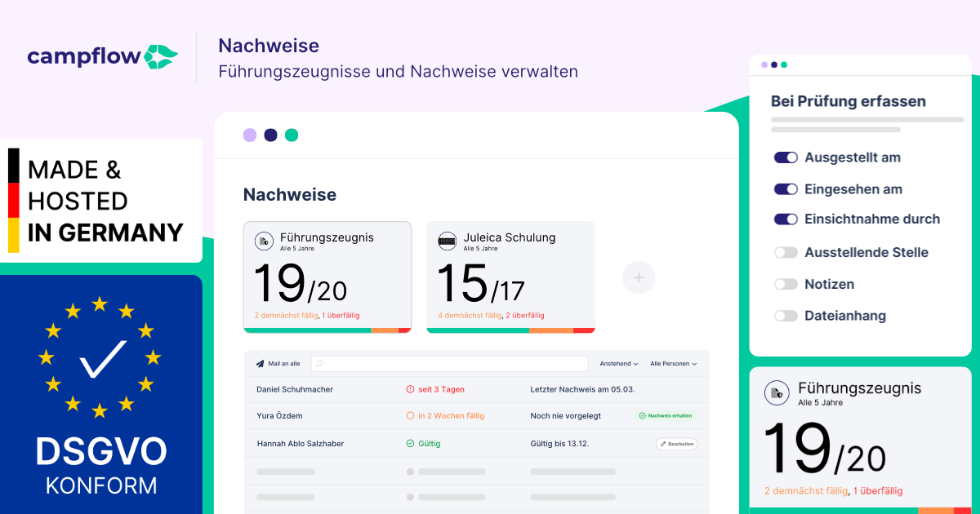Click the green valid checkmark icon for Hannah
This screenshot has width=980, height=514.
pos(410,444)
